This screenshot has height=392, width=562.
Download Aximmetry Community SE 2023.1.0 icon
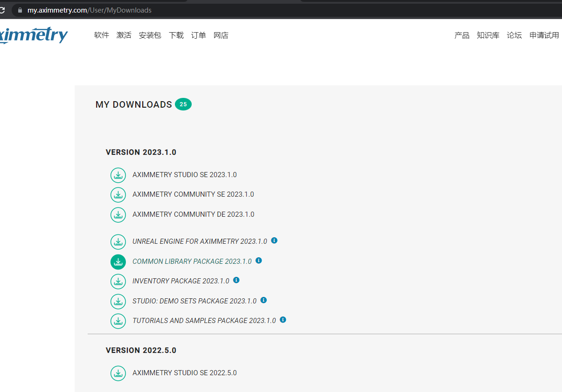coord(118,195)
